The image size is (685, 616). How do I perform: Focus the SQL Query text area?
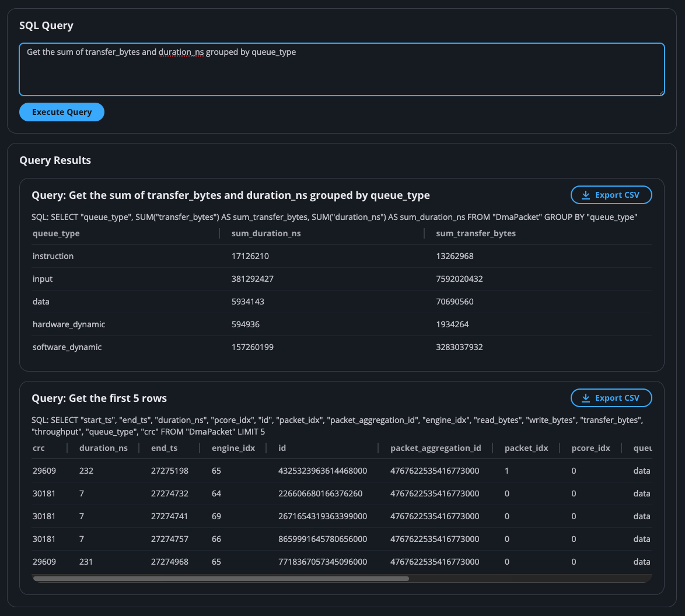[341, 69]
